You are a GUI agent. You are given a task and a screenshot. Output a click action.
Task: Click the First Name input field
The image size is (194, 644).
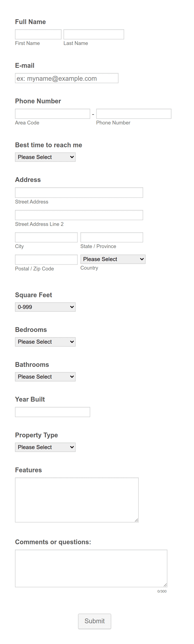coord(38,34)
